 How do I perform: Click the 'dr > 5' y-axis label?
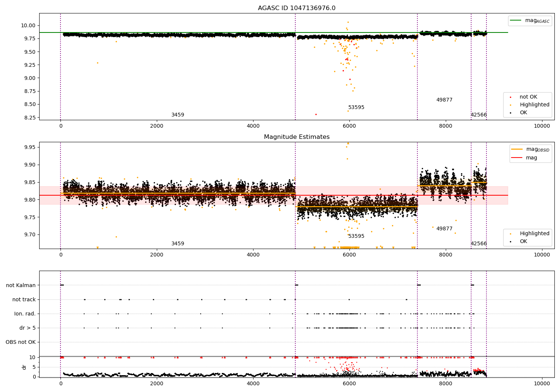[28, 328]
